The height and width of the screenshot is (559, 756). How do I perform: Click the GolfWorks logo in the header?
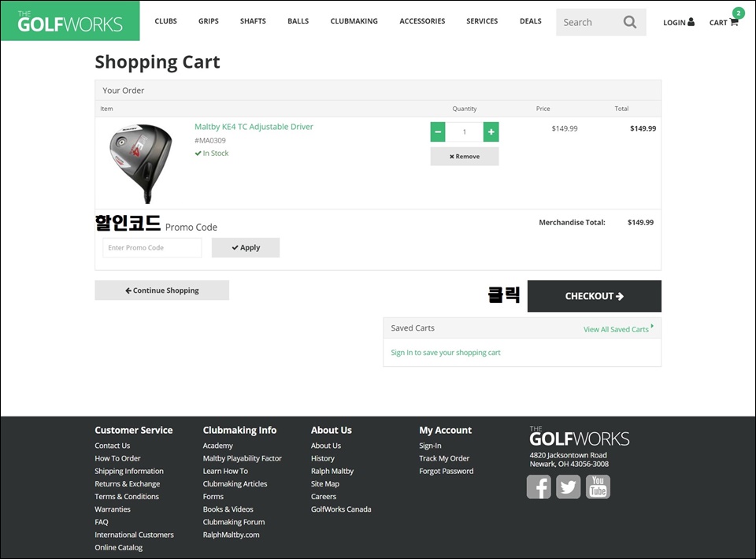(x=70, y=20)
